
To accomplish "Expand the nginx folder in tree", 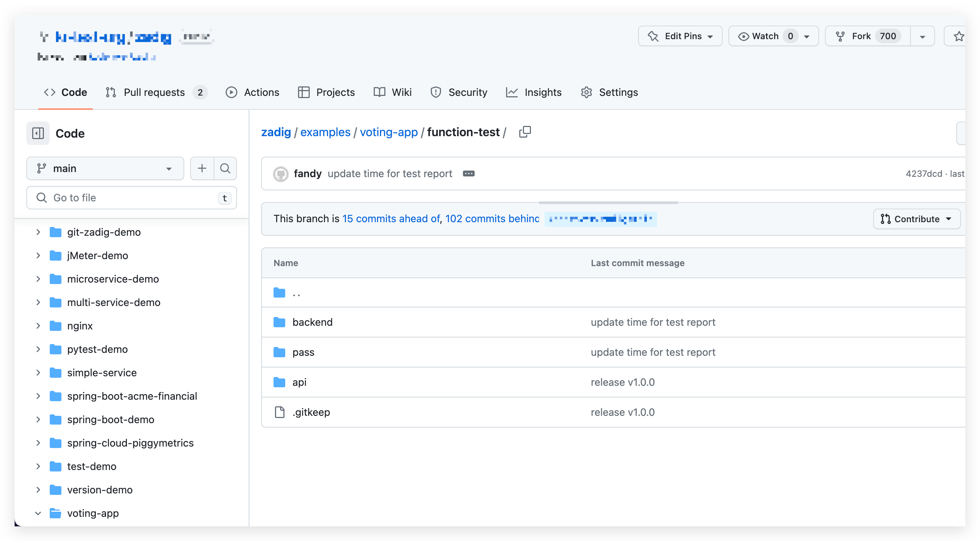I will pos(38,326).
